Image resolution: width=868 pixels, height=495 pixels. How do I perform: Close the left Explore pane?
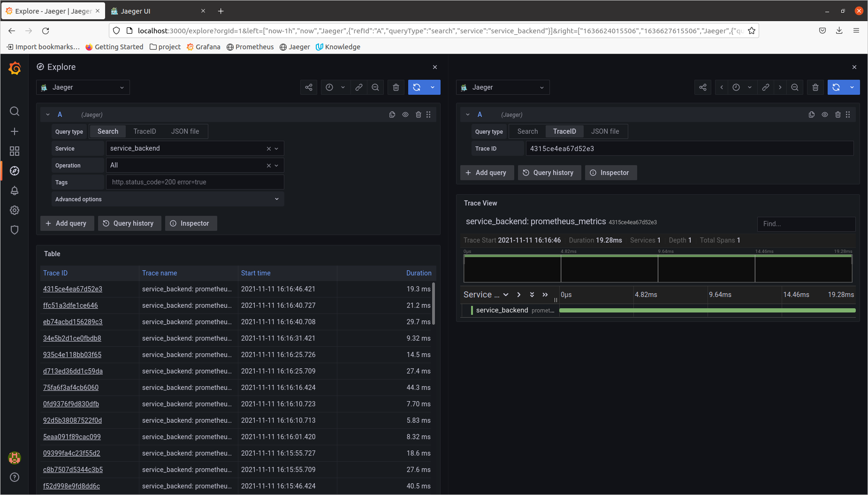435,67
